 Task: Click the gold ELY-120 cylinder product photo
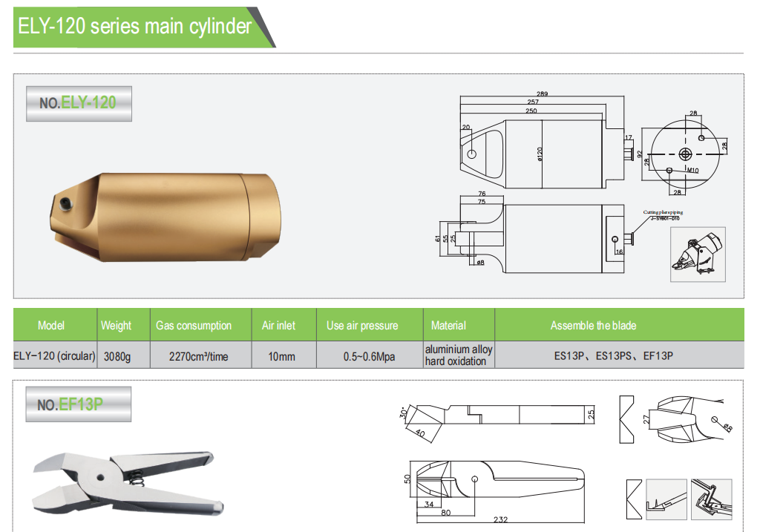pyautogui.click(x=166, y=217)
